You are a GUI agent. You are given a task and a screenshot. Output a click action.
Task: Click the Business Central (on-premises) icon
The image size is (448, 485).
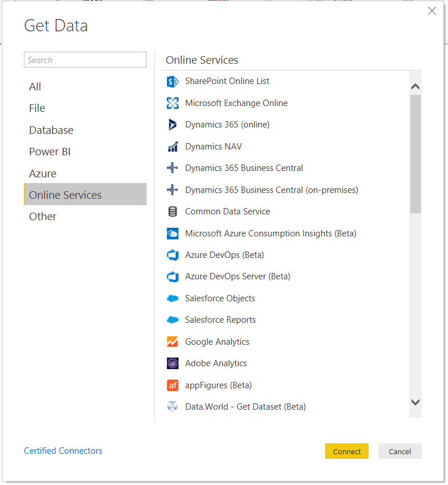click(x=173, y=189)
